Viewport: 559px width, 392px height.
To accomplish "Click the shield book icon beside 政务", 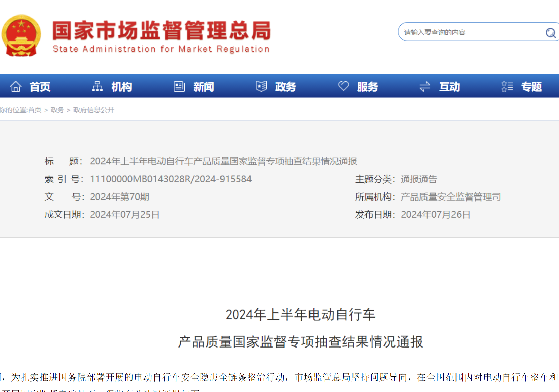I will click(261, 87).
